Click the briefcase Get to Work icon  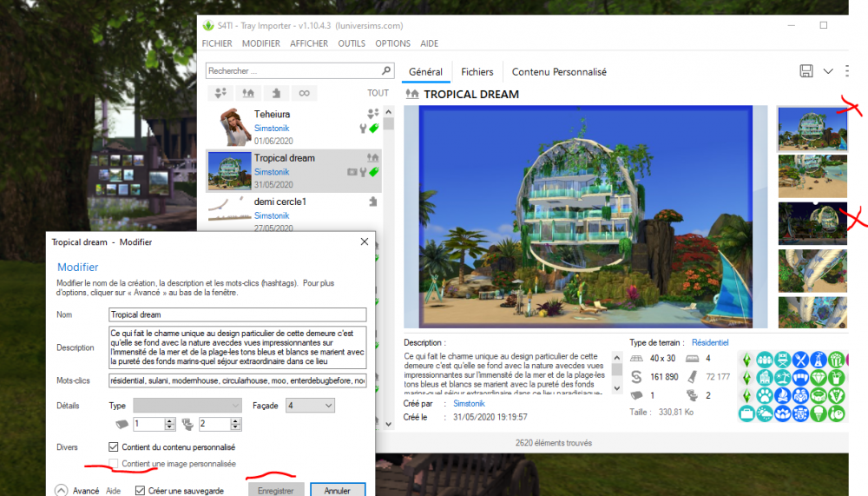click(x=746, y=413)
